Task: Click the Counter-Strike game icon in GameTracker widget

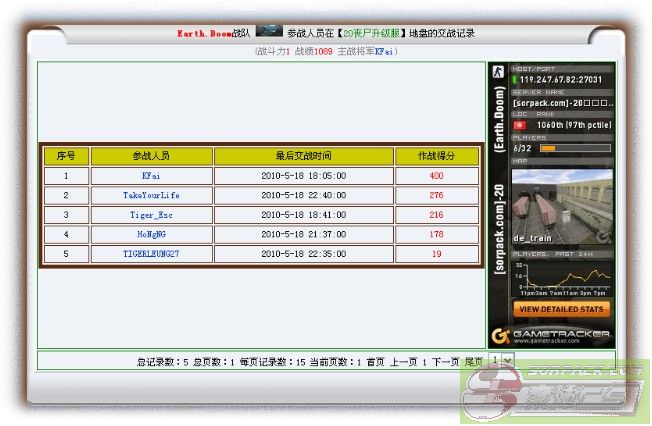Action: 498,72
